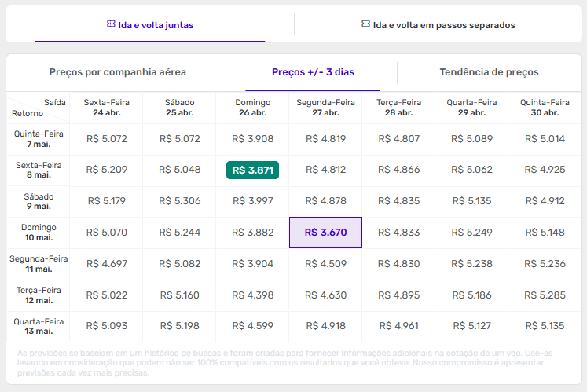Click Segunda-Feira 27 abr. departure header

pyautogui.click(x=325, y=108)
